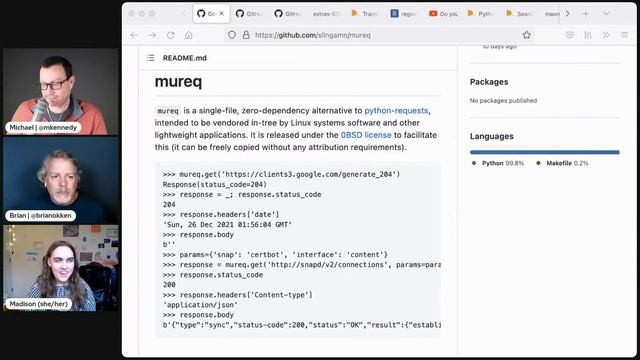Click the 'Michael | @mkennedy' name label
The image size is (640, 360).
[x=43, y=127]
